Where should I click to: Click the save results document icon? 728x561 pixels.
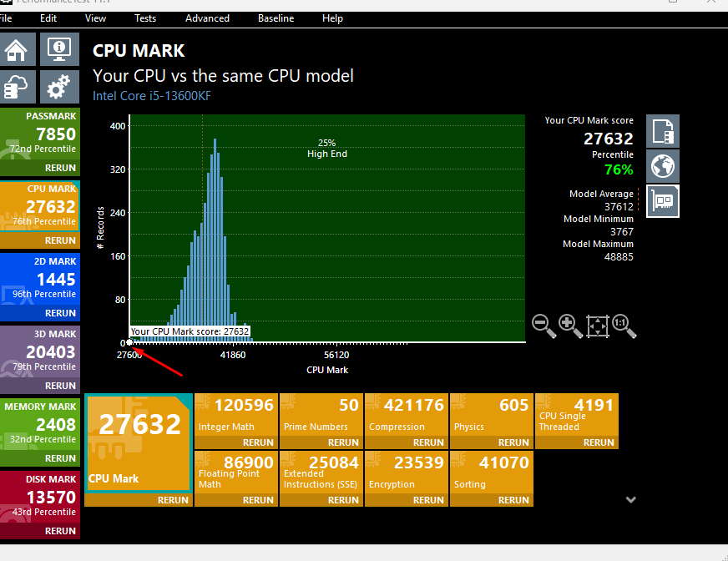tap(663, 131)
